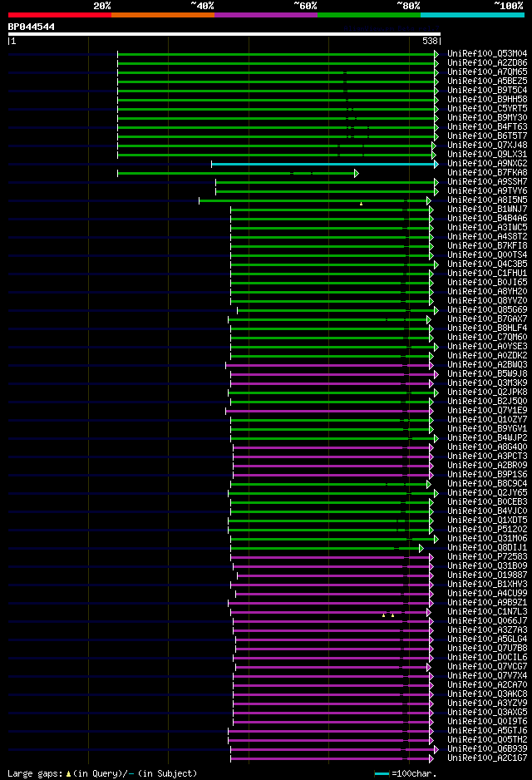Screen dimensions: 532x780
Task: Go to the UniRef100_B8C9C4 label
Action: coord(487,483)
